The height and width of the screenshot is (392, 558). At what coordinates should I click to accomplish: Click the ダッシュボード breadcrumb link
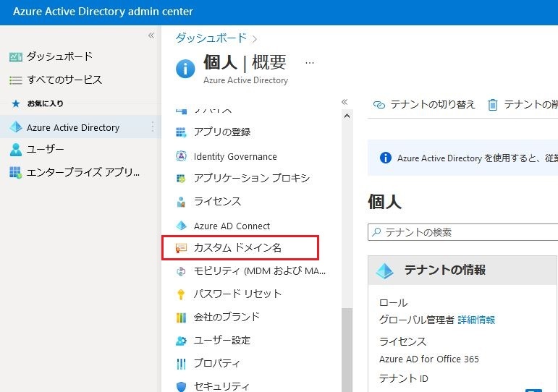pyautogui.click(x=211, y=38)
